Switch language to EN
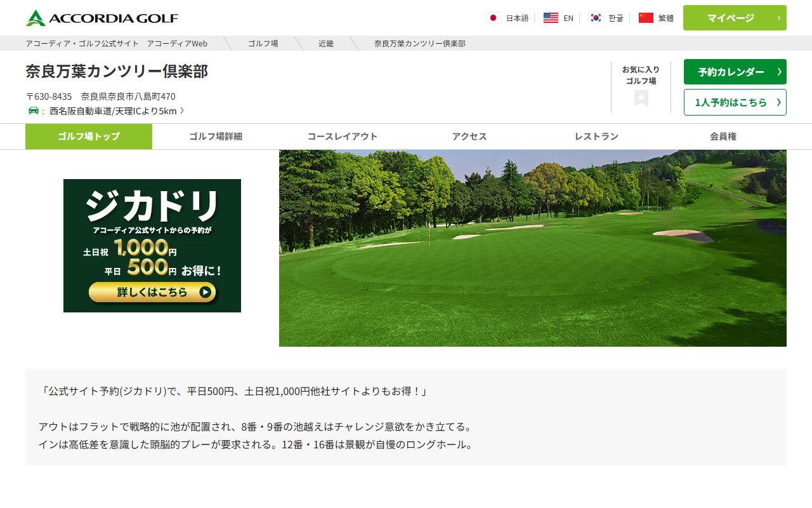812x508 pixels. pos(568,18)
